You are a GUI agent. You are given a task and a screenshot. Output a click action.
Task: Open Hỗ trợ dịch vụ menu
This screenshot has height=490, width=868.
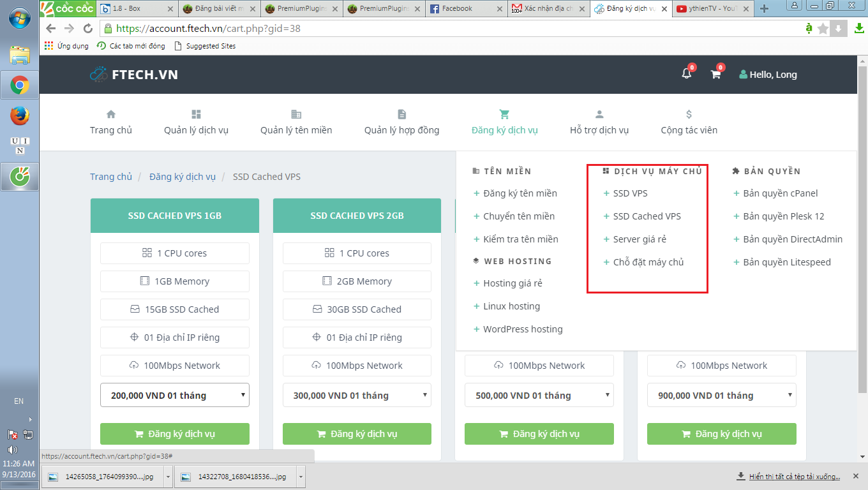tap(599, 122)
